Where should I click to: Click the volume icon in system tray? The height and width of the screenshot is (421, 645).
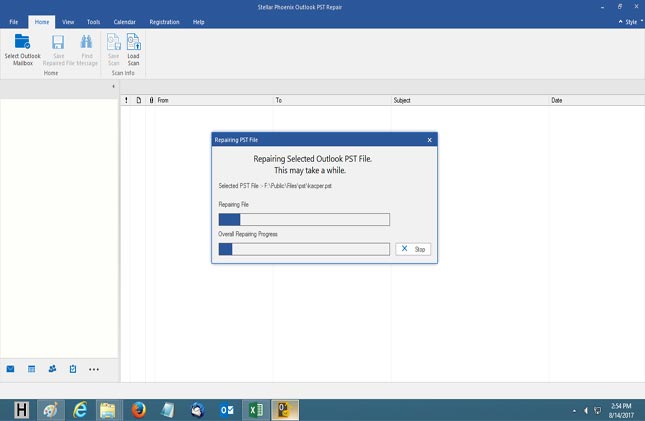[586, 410]
